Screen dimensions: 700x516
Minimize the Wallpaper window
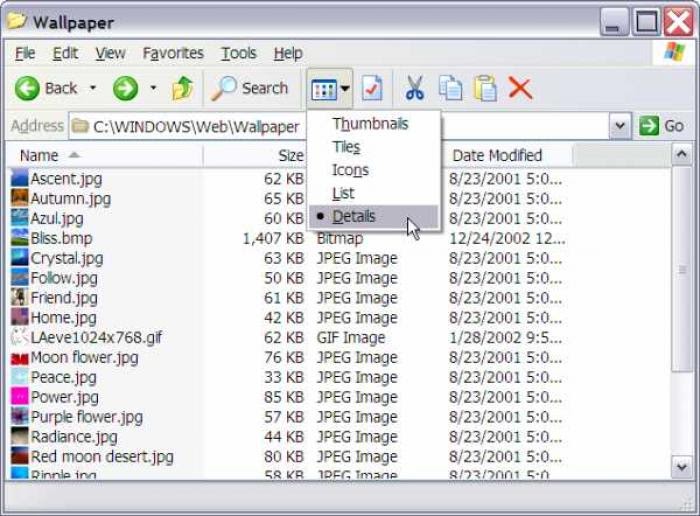[614, 21]
